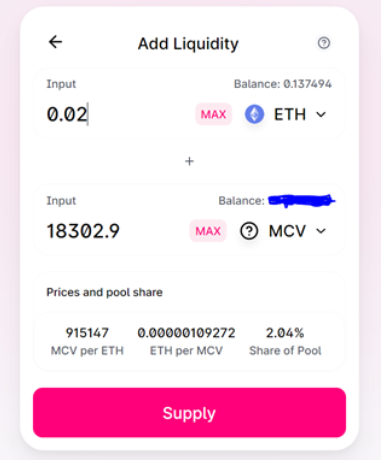
Task: Select the 0.00000109272 ETH per MCV price
Action: (186, 333)
